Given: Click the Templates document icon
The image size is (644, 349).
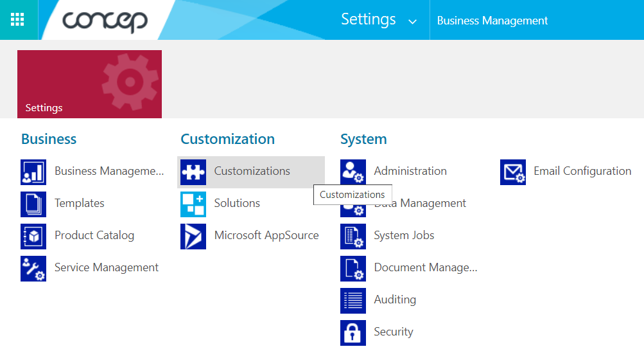Looking at the screenshot, I should pos(33,204).
